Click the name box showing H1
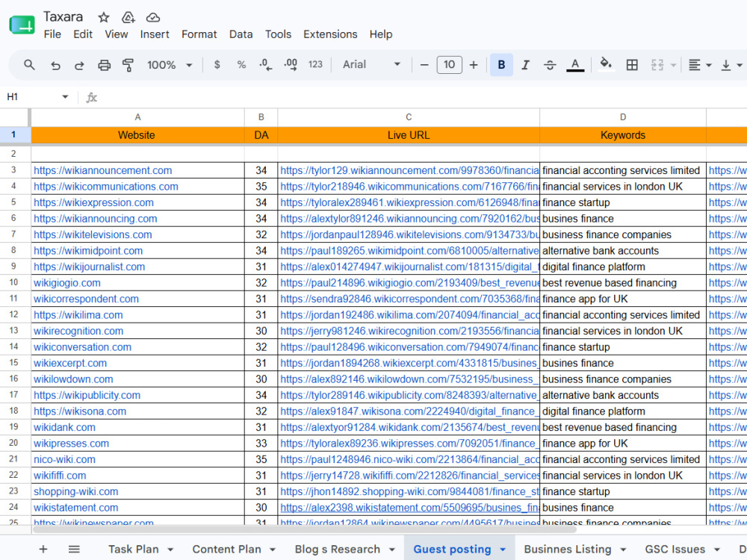 31,97
